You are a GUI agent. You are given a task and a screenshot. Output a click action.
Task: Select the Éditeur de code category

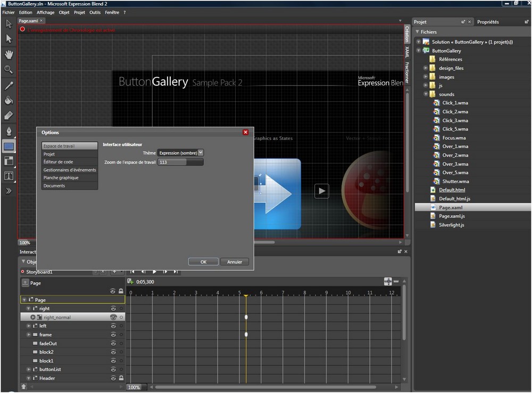pos(70,162)
